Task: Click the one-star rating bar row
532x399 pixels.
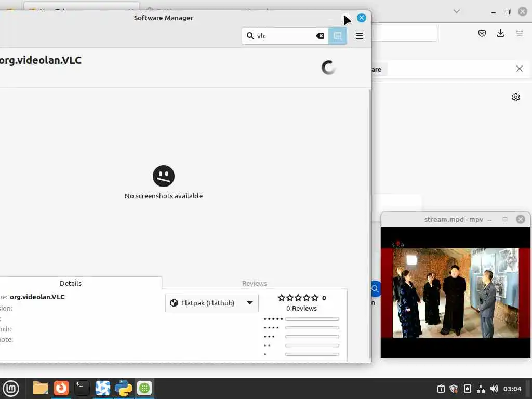Action: click(x=301, y=354)
